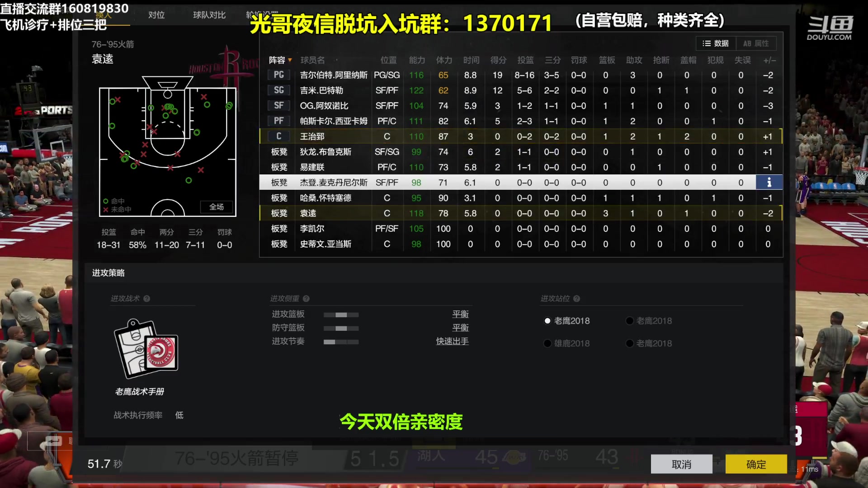Select the bottom-right 老鹰2018 radio button
This screenshot has height=488, width=868.
[630, 343]
